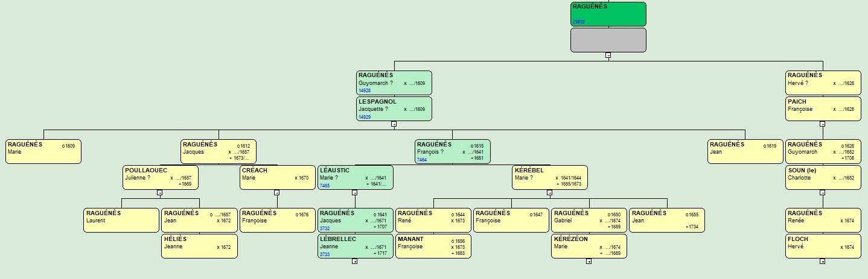Expand descendants under Jeanne LÉBRELLEC
Screen dimensions: 868x279
354,261
